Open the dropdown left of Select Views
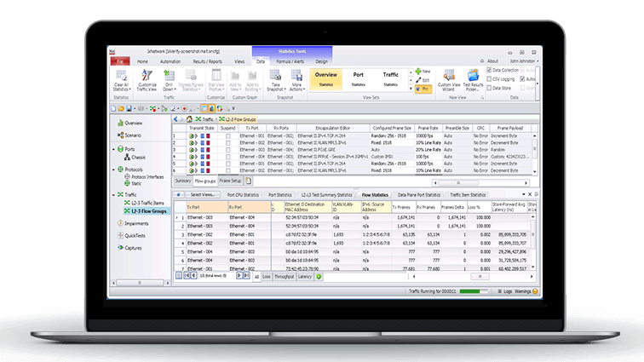Viewport: 644px width, 362px height. tap(178, 195)
